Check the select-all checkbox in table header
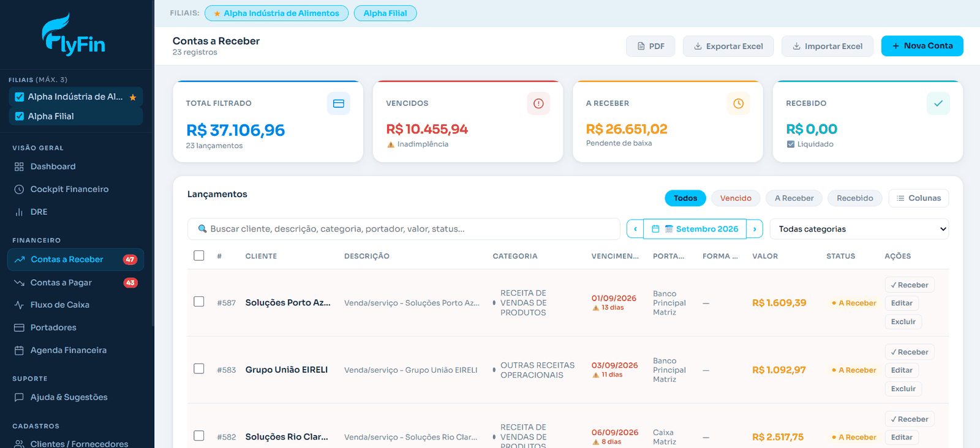 [x=199, y=255]
